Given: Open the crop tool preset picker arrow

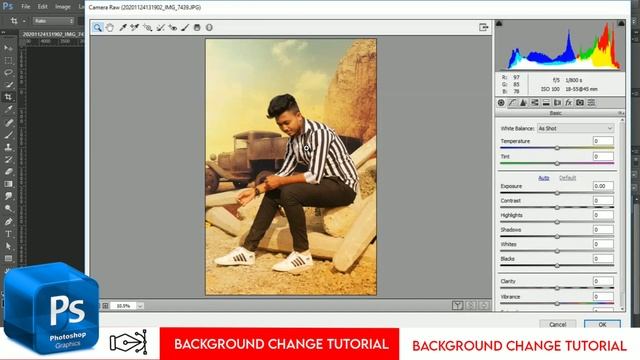Looking at the screenshot, I should [24, 21].
